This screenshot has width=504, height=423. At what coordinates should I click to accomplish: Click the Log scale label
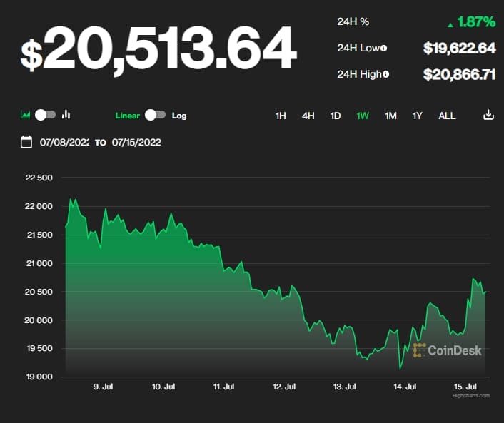179,116
